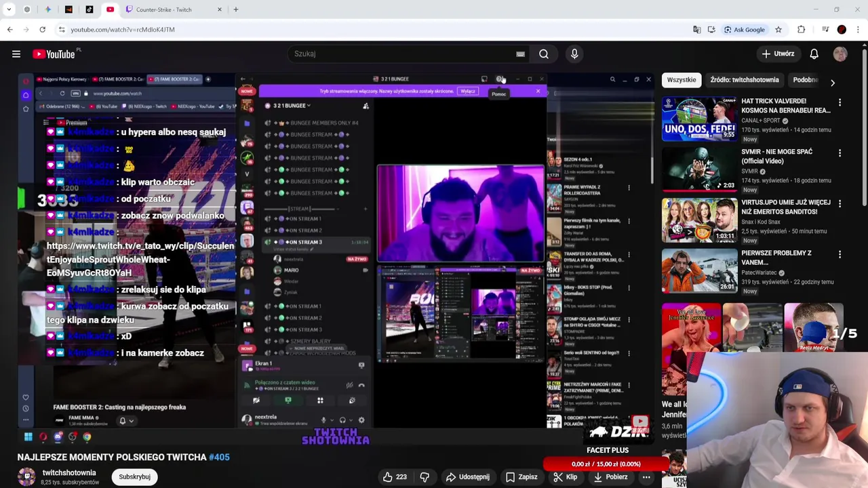
Task: Open the twitchshotownia channel avatar
Action: (26, 477)
